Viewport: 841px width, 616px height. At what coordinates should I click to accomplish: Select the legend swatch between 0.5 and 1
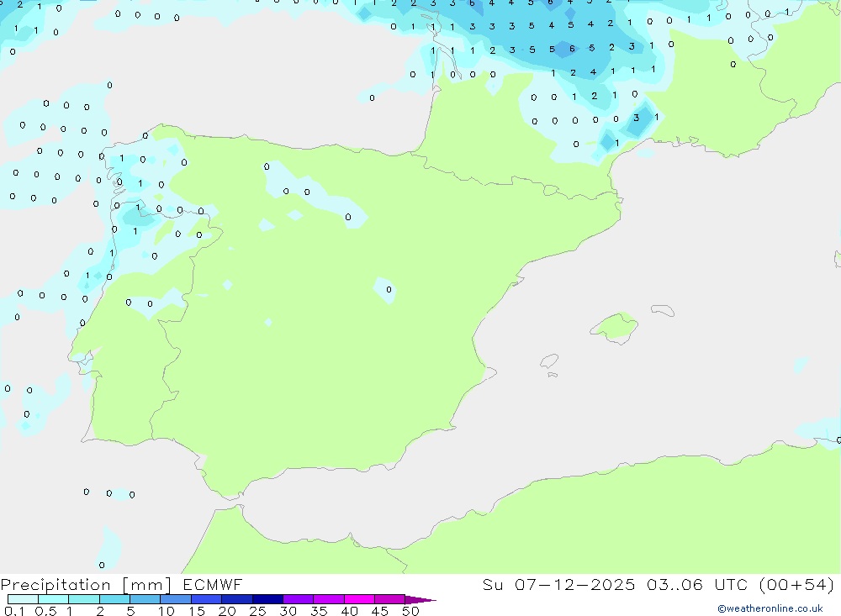(53, 599)
